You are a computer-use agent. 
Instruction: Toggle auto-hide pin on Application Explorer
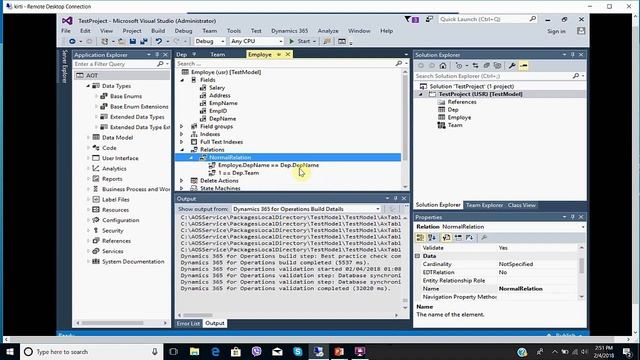coord(157,55)
